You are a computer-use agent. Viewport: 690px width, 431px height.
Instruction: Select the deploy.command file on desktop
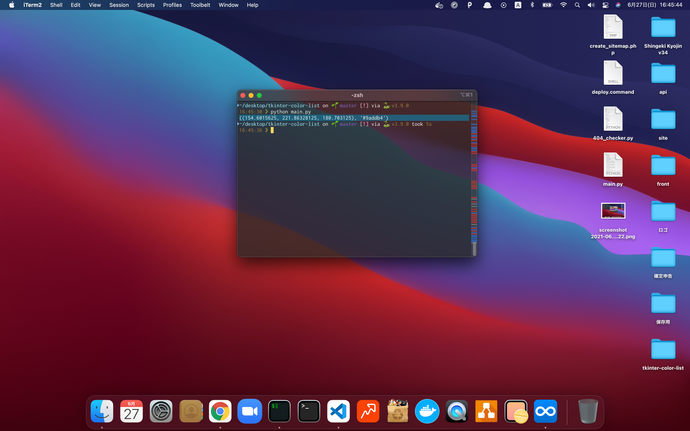point(613,78)
